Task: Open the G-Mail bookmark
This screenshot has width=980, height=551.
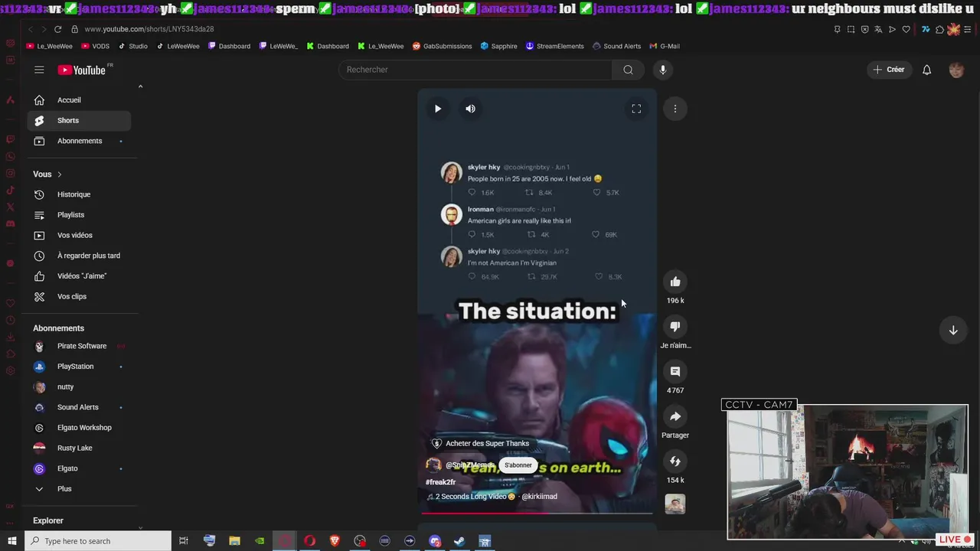Action: 665,46
